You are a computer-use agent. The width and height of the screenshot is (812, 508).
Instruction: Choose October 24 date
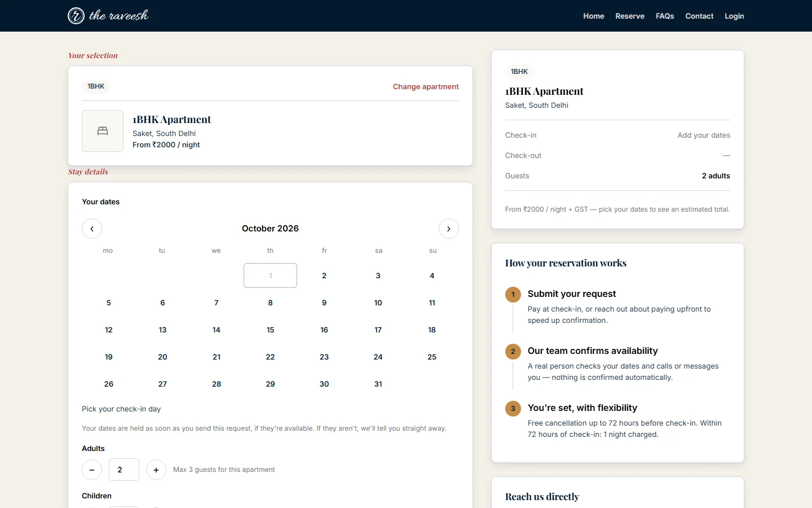point(378,357)
